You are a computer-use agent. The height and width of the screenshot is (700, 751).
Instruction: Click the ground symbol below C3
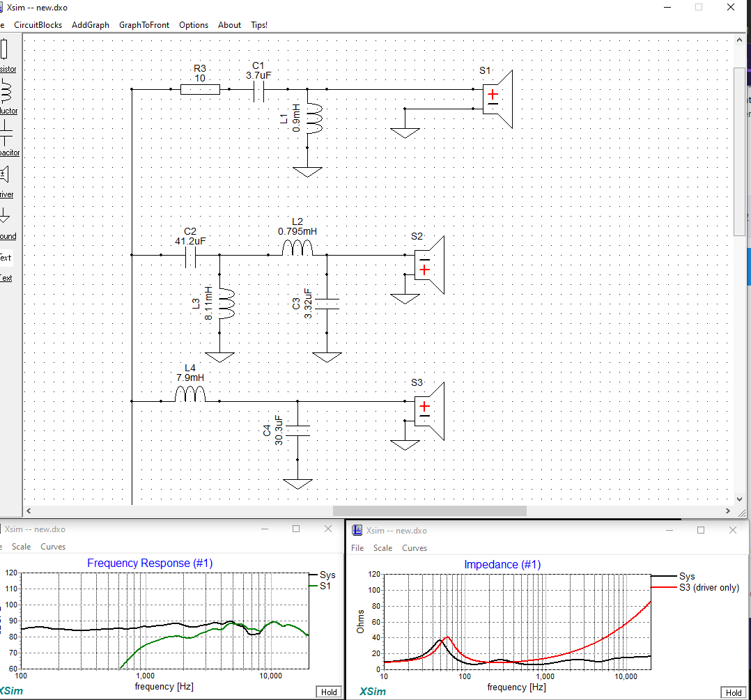327,357
